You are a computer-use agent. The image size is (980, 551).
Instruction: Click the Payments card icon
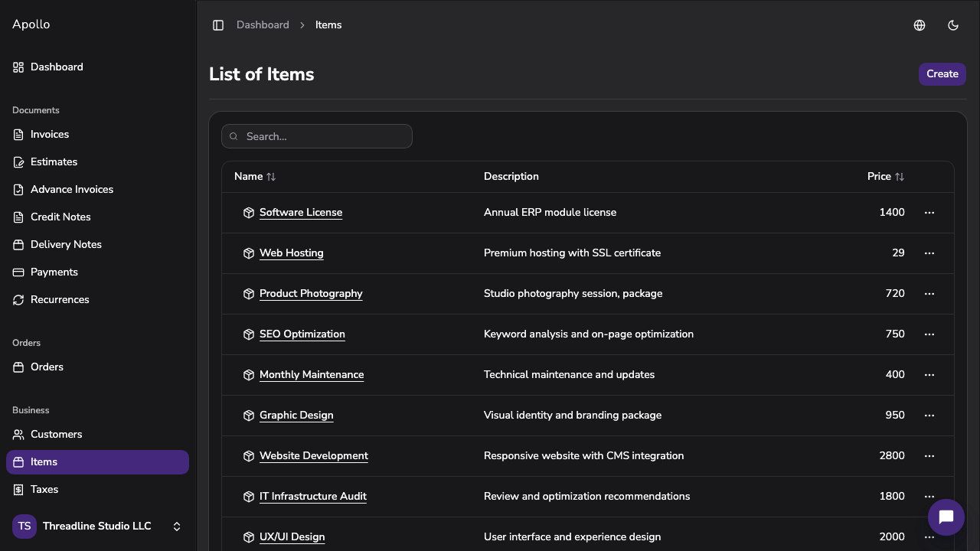18,272
